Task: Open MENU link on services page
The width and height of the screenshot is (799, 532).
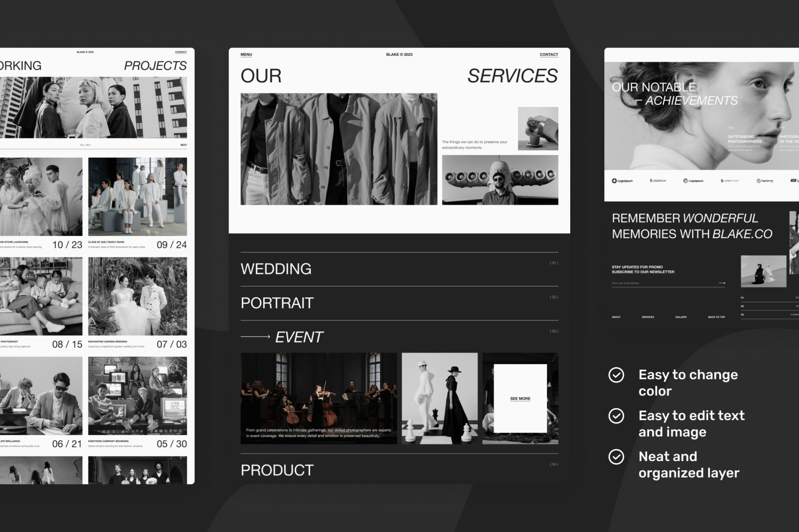Action: (246, 54)
